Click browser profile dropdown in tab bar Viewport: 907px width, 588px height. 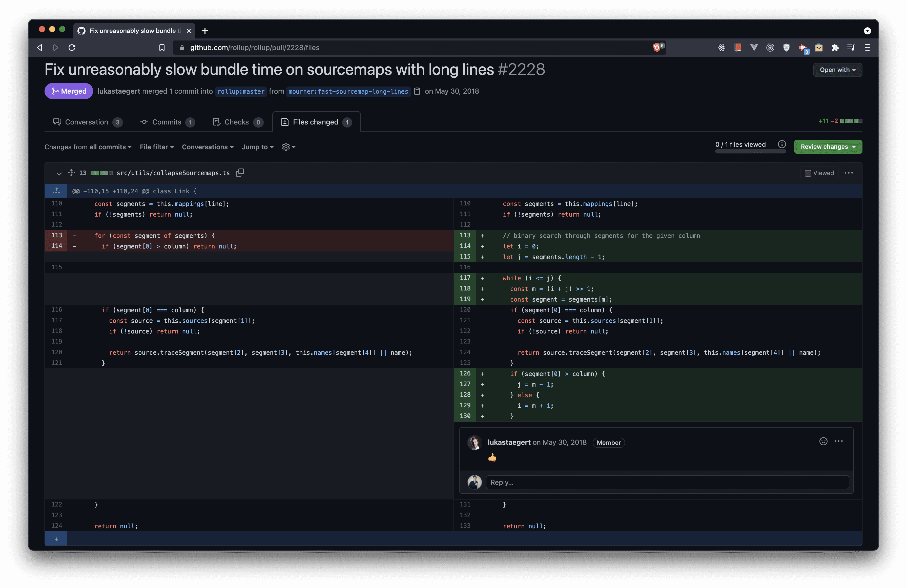(867, 31)
